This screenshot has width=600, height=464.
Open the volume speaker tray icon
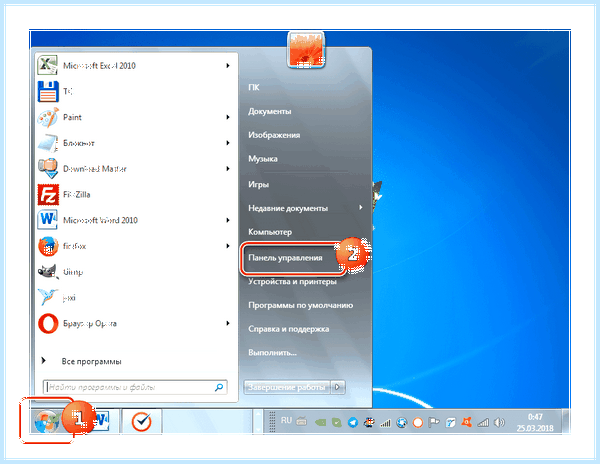click(499, 422)
